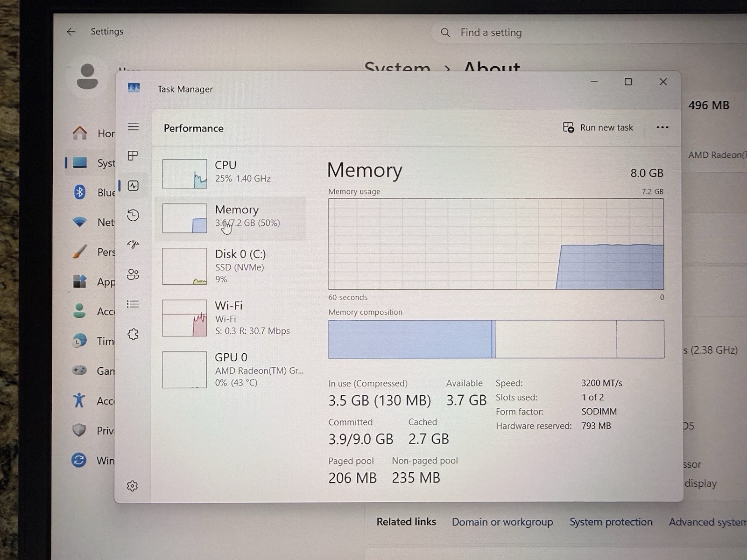The height and width of the screenshot is (560, 747).
Task: Click the Disk 0 mini graph thumbnail
Action: (184, 266)
